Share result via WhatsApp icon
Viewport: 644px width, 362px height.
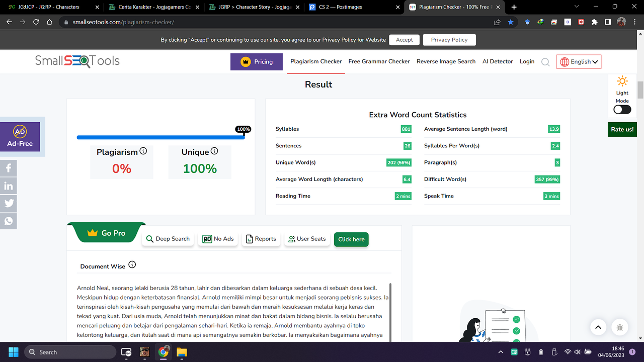coord(9,221)
